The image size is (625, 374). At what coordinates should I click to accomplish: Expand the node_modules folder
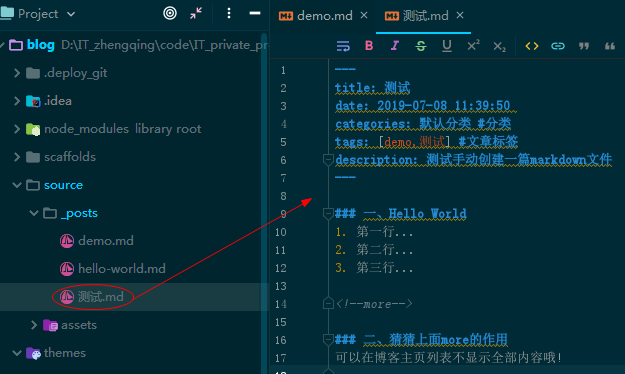(x=17, y=129)
